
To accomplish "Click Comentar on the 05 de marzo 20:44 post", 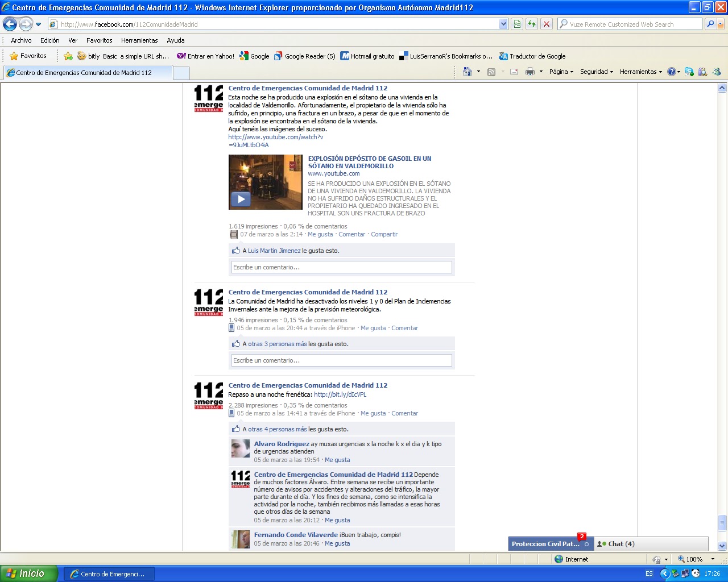I will (404, 328).
